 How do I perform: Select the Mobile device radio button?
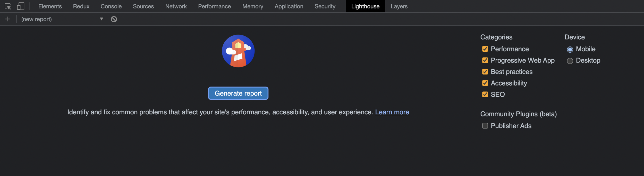pyautogui.click(x=570, y=49)
